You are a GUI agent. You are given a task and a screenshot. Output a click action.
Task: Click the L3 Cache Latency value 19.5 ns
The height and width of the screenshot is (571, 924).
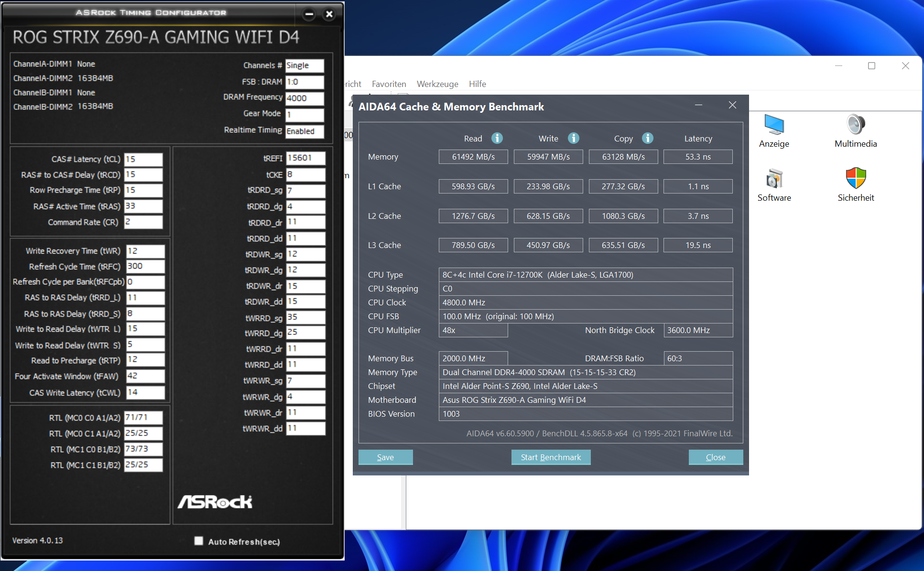698,245
